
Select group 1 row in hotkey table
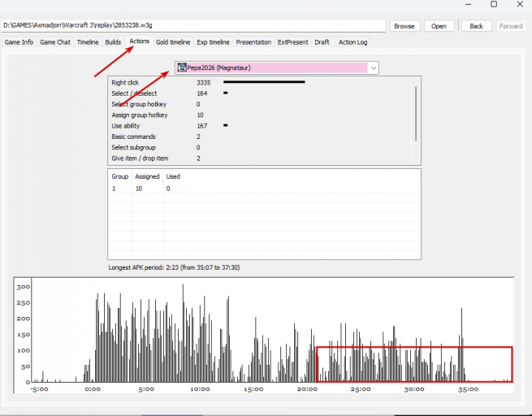click(x=264, y=188)
